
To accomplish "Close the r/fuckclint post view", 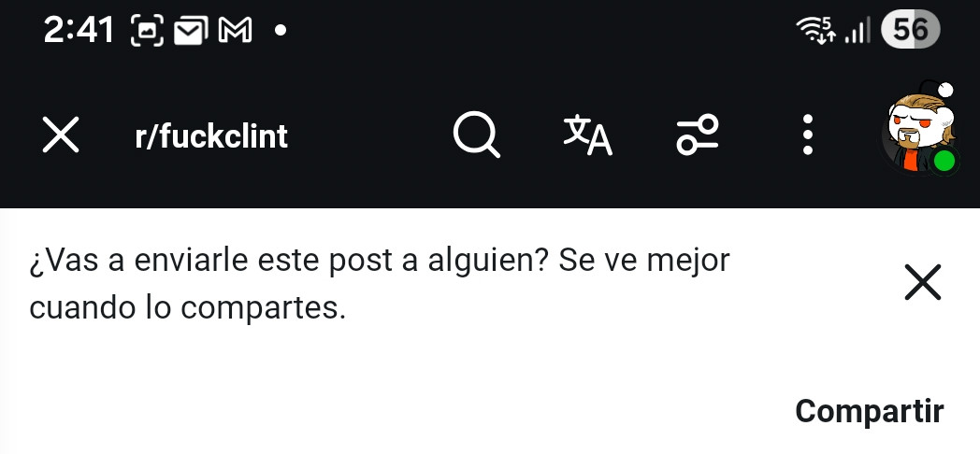I will click(x=61, y=135).
